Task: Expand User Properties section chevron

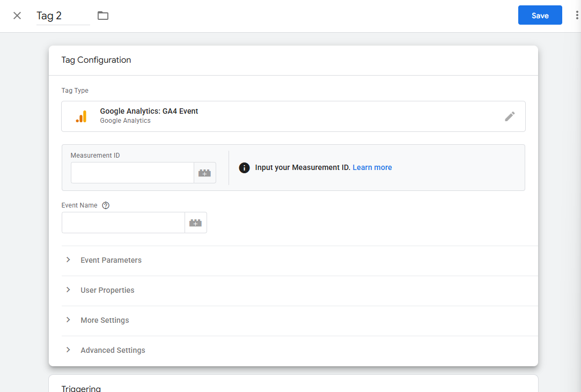Action: pos(68,290)
